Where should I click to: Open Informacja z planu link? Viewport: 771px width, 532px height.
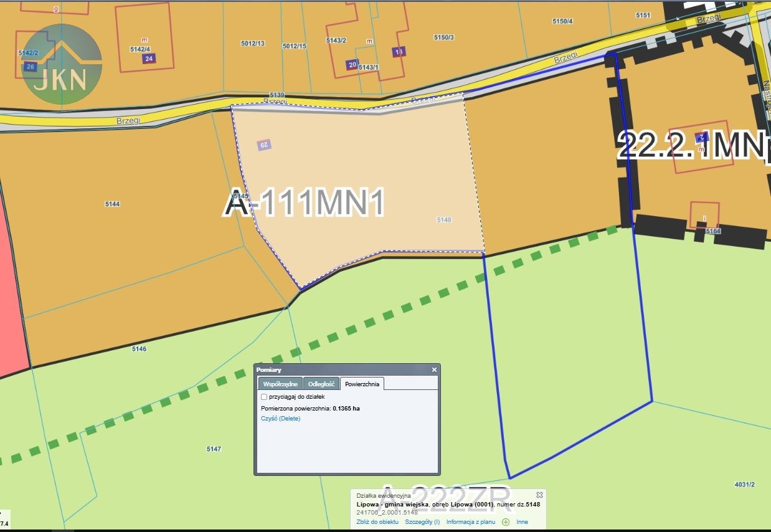click(470, 522)
